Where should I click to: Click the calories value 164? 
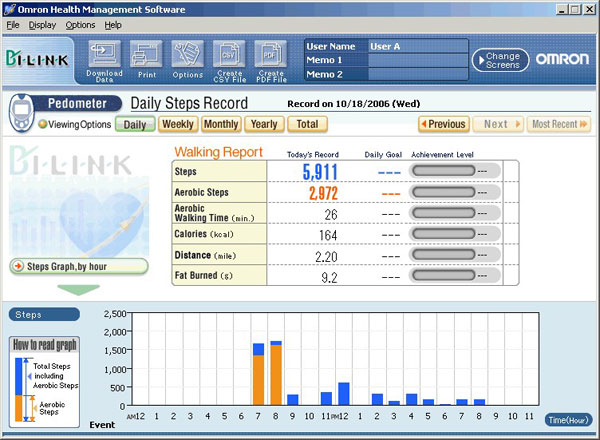pyautogui.click(x=328, y=235)
